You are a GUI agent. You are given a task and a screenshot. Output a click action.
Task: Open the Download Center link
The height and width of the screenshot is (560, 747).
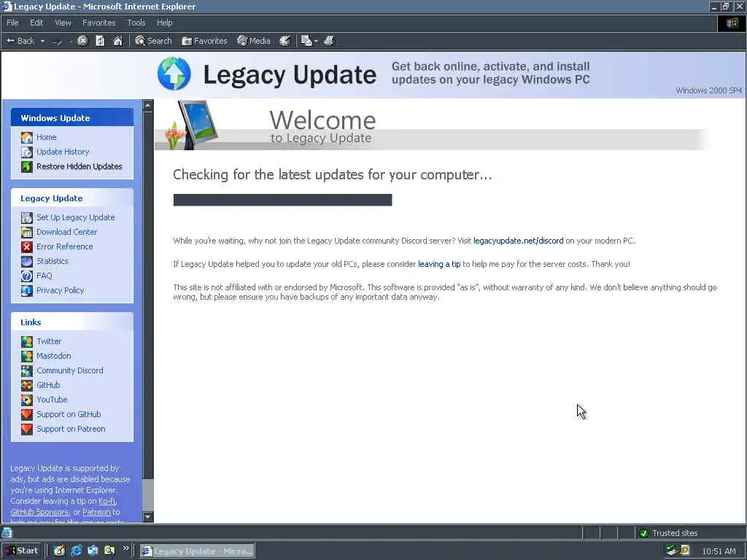click(66, 232)
